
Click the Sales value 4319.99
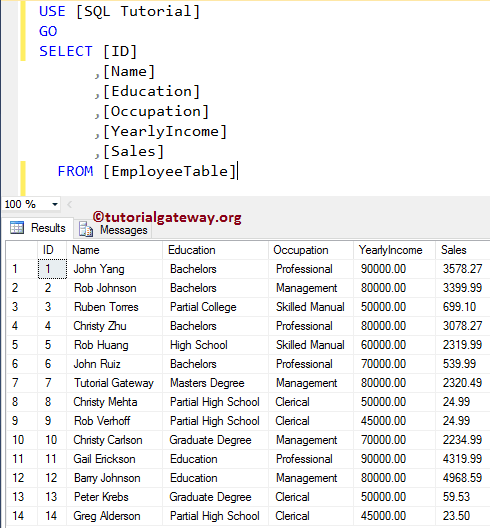[x=462, y=459]
